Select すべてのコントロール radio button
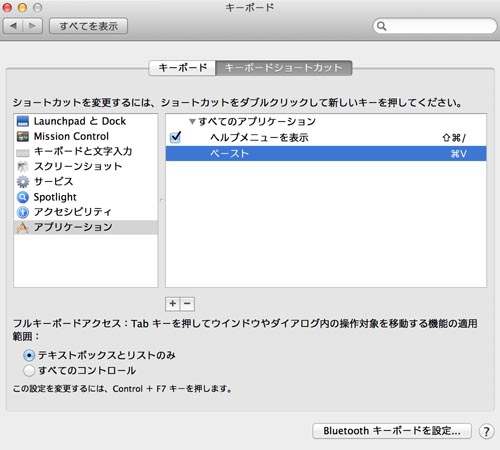 (29, 370)
